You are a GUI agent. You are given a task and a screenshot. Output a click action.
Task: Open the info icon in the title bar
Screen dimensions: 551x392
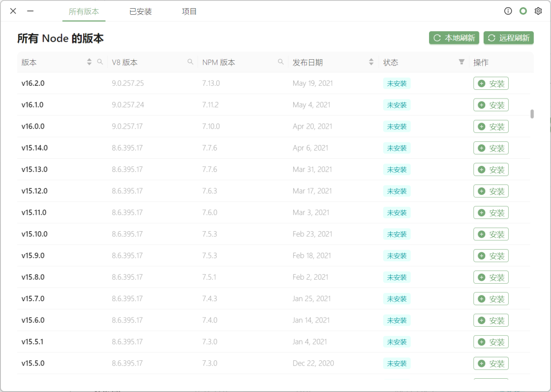tap(508, 11)
